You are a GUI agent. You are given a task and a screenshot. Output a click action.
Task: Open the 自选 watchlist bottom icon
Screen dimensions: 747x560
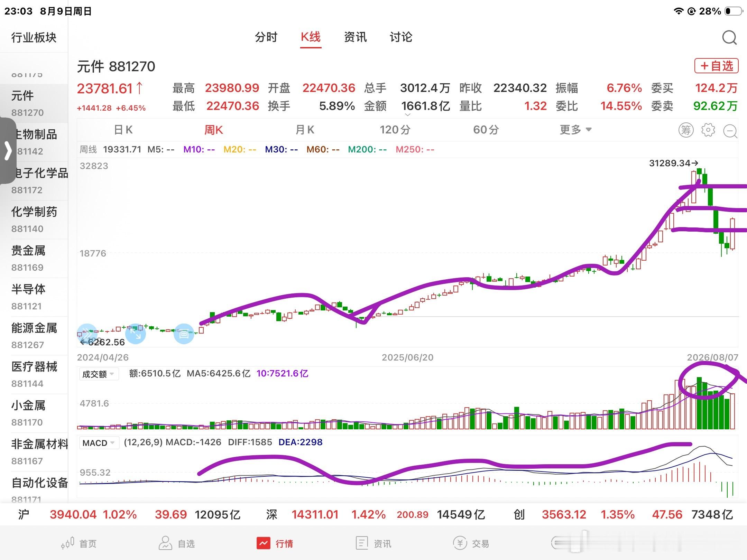pos(176,543)
